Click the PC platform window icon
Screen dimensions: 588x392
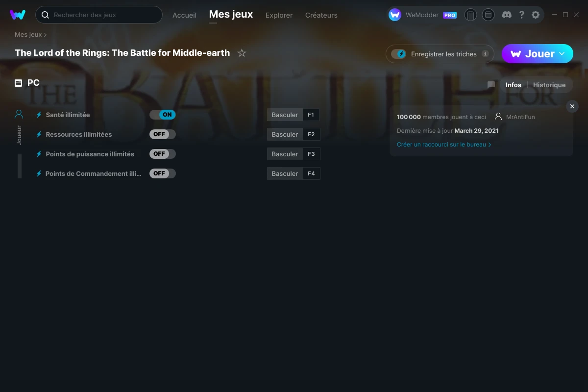(19, 83)
